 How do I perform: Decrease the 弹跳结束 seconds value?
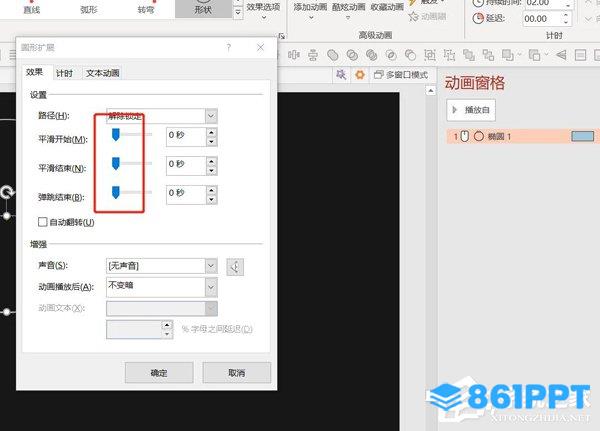[211, 199]
